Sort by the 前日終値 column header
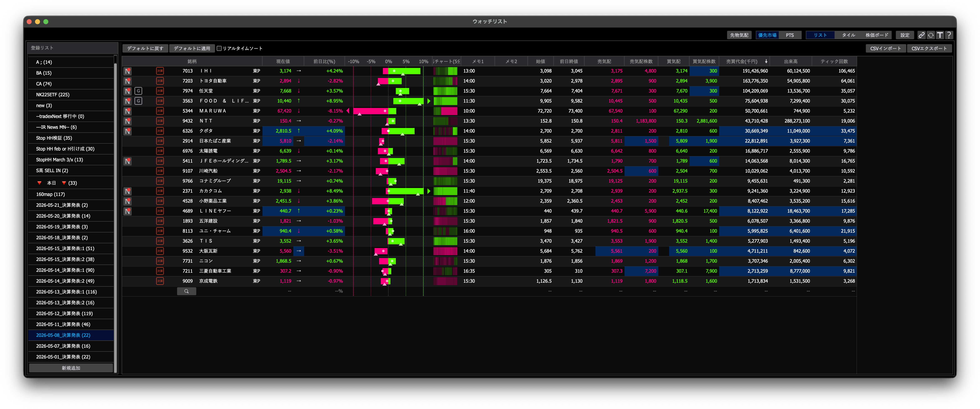Screen dimensions: 980x409 (x=568, y=61)
